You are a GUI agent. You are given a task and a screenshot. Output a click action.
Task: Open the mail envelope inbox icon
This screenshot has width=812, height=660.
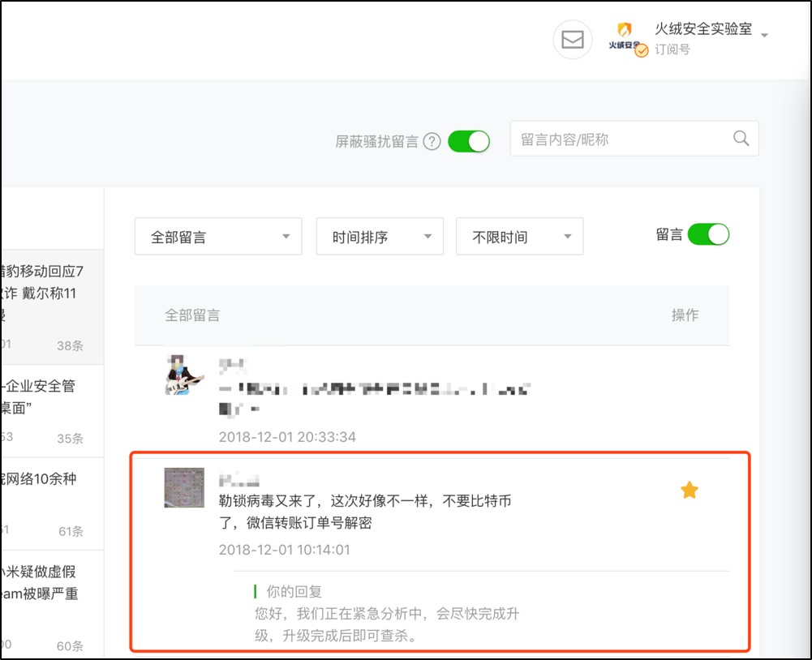click(x=573, y=40)
